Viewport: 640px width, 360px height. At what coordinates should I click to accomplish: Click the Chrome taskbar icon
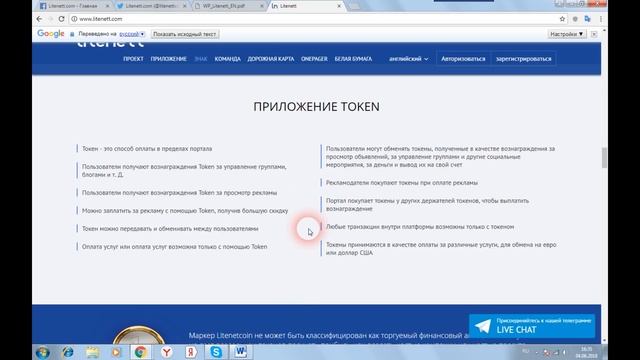[x=140, y=352]
